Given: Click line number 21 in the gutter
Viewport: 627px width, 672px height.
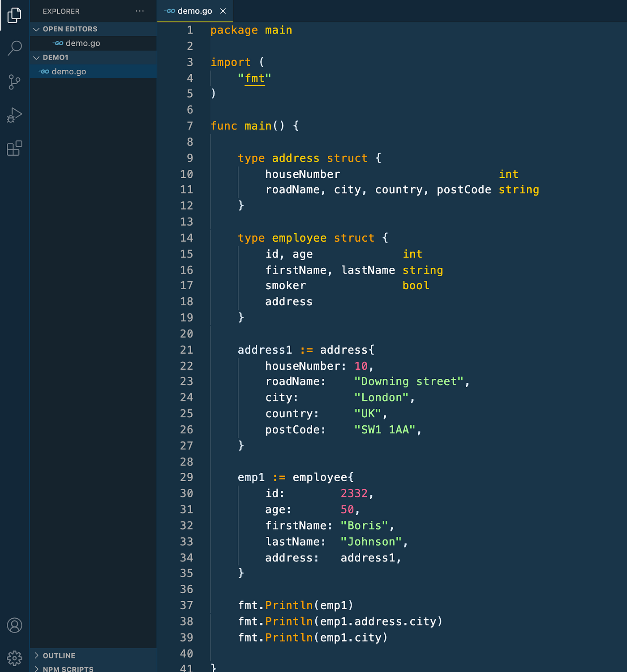Looking at the screenshot, I should tap(187, 350).
